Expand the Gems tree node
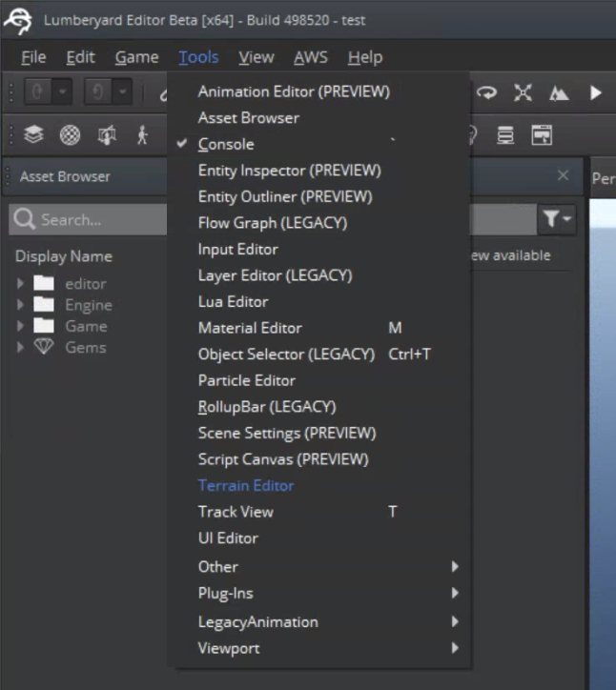The height and width of the screenshot is (690, 616). [20, 347]
